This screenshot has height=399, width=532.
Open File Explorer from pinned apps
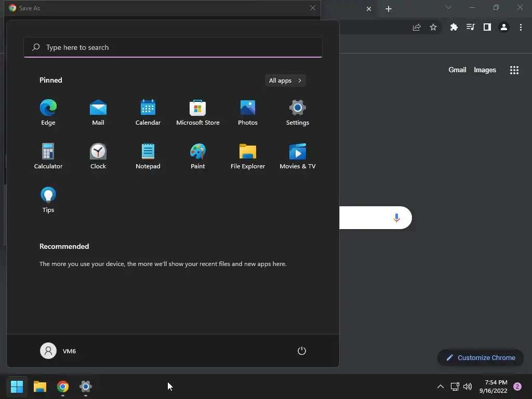tap(248, 156)
